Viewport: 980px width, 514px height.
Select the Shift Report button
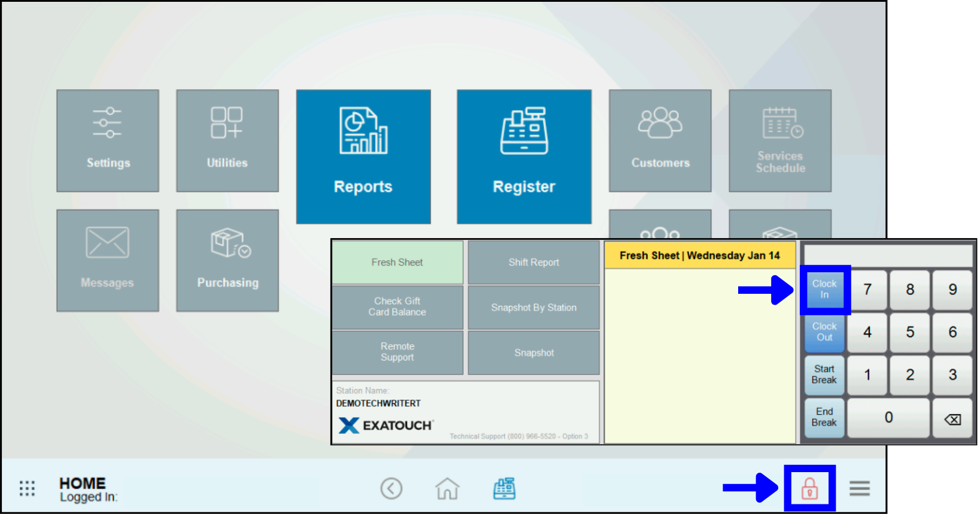pos(533,262)
